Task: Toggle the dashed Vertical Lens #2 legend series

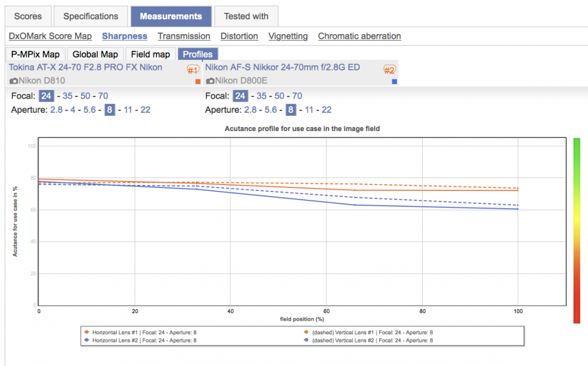Action: (x=368, y=341)
